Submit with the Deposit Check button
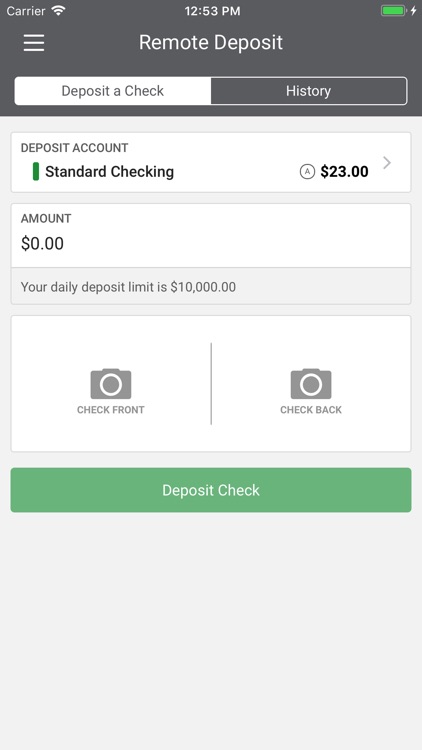This screenshot has width=422, height=750. tap(211, 490)
